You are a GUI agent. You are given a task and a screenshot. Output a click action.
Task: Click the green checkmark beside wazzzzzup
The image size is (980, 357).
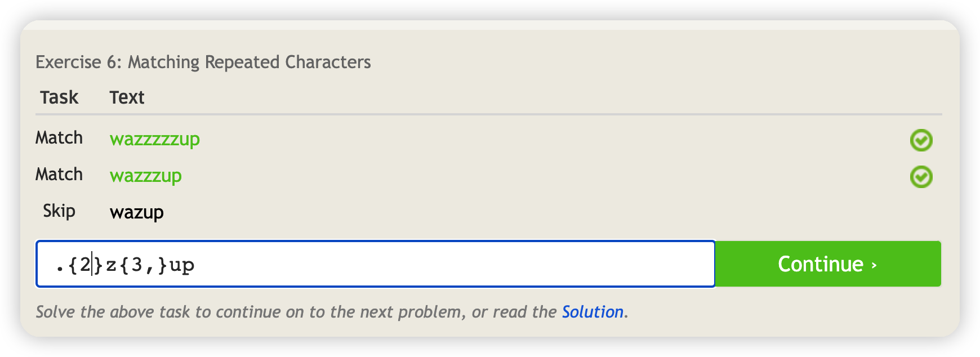pyautogui.click(x=921, y=140)
